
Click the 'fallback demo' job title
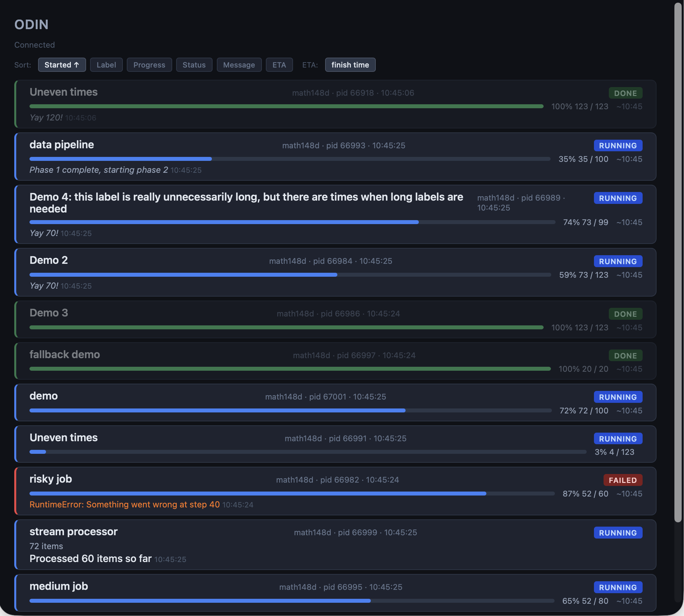[65, 355]
